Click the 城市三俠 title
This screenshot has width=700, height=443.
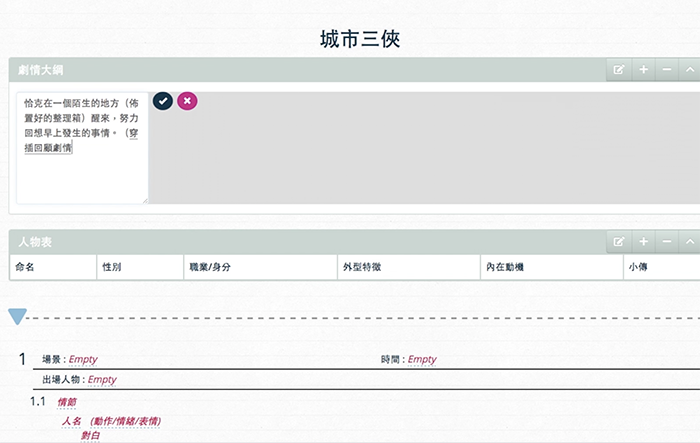(361, 39)
